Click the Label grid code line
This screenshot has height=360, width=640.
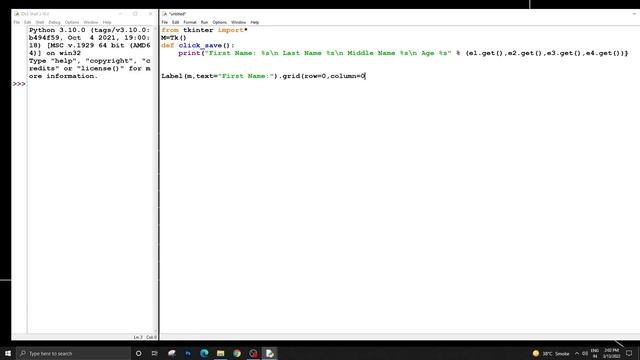point(263,76)
